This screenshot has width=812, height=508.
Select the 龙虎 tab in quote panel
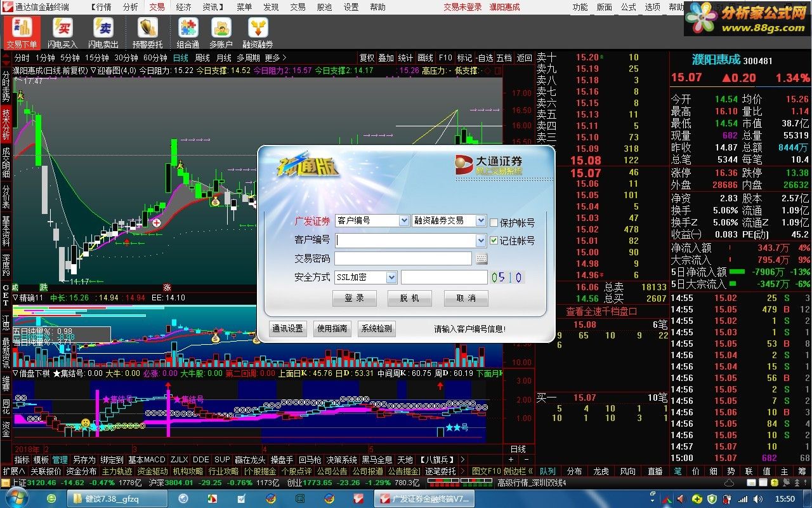[601, 471]
